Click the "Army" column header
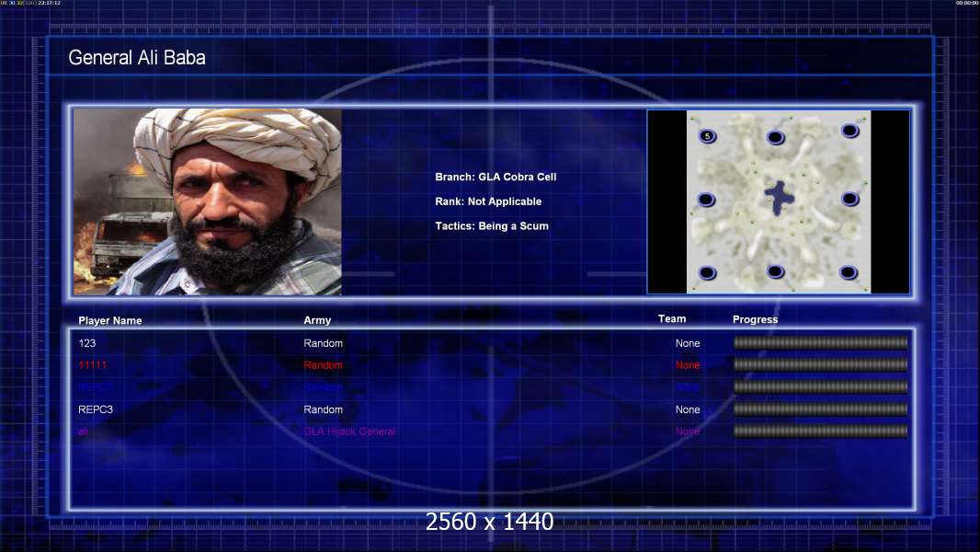980x552 pixels. pos(317,320)
